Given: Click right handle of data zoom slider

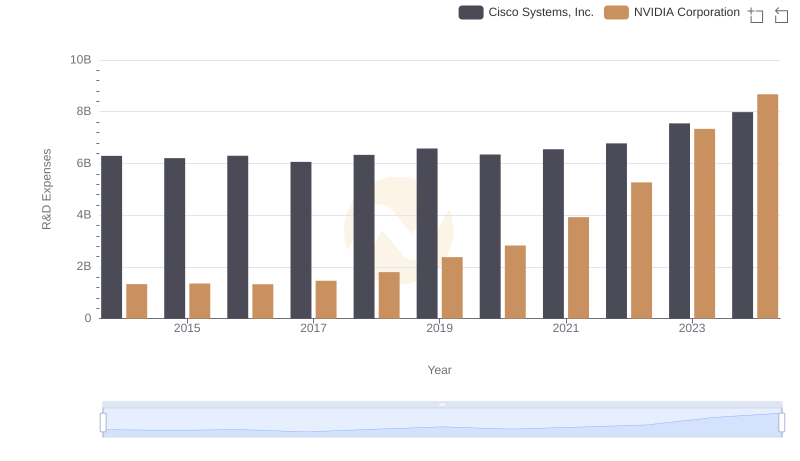Looking at the screenshot, I should pyautogui.click(x=782, y=423).
